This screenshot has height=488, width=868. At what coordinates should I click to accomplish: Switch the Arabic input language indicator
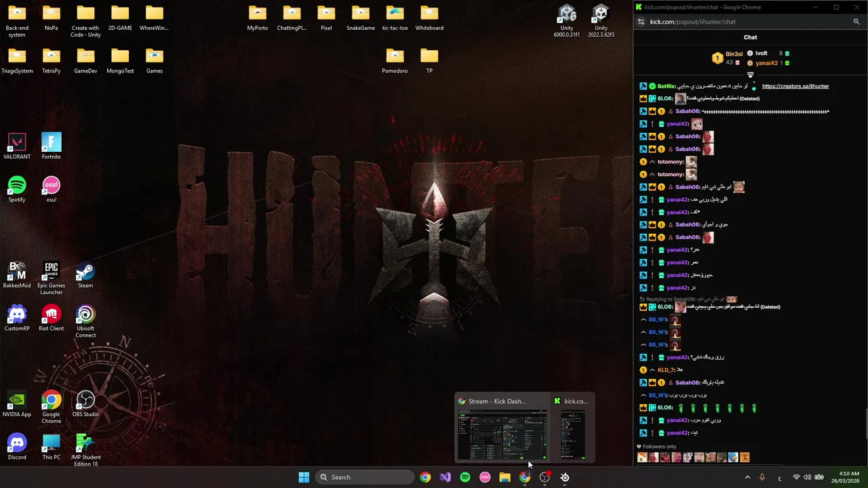click(779, 477)
